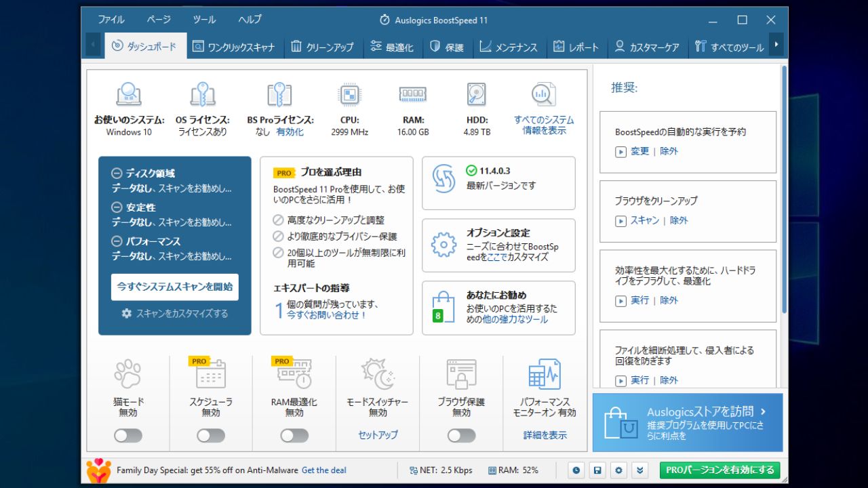
Task: Click the RAM optimization icon
Action: (293, 372)
